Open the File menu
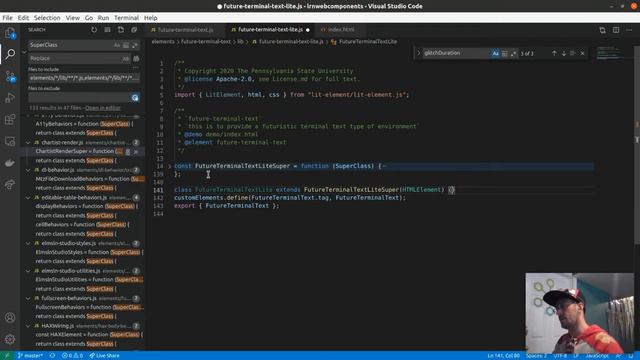This screenshot has width=640, height=360. (x=7, y=18)
